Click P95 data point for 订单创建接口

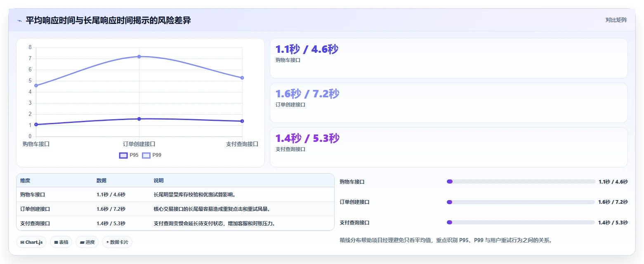pos(139,119)
